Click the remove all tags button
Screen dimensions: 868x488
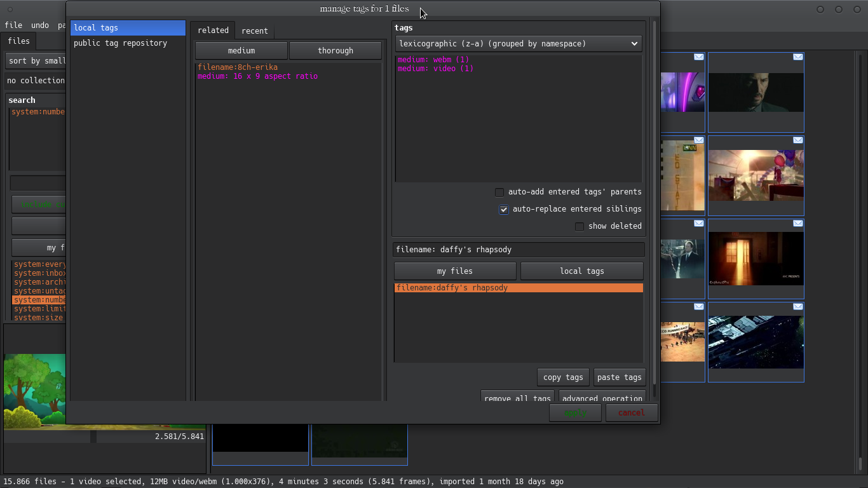tap(517, 396)
